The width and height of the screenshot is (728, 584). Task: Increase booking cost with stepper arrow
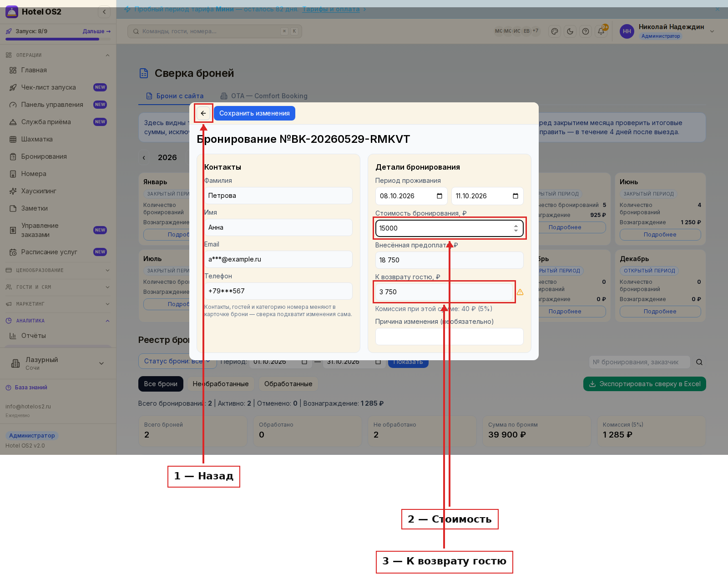point(516,226)
